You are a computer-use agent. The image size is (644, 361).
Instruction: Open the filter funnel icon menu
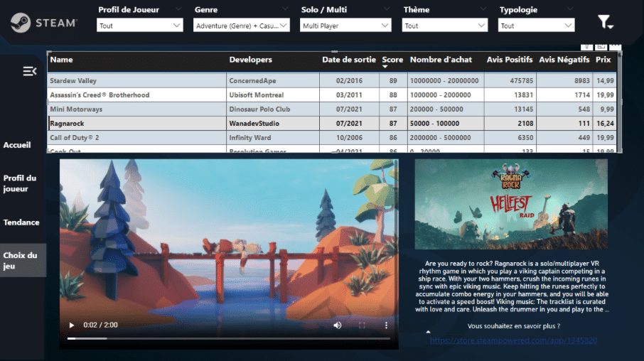(x=605, y=22)
